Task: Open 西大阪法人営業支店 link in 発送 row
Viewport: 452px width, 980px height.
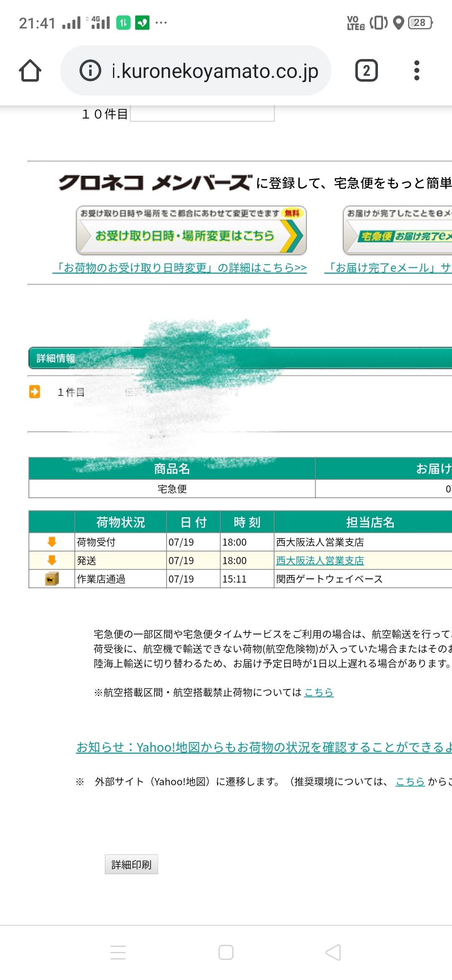Action: click(320, 560)
